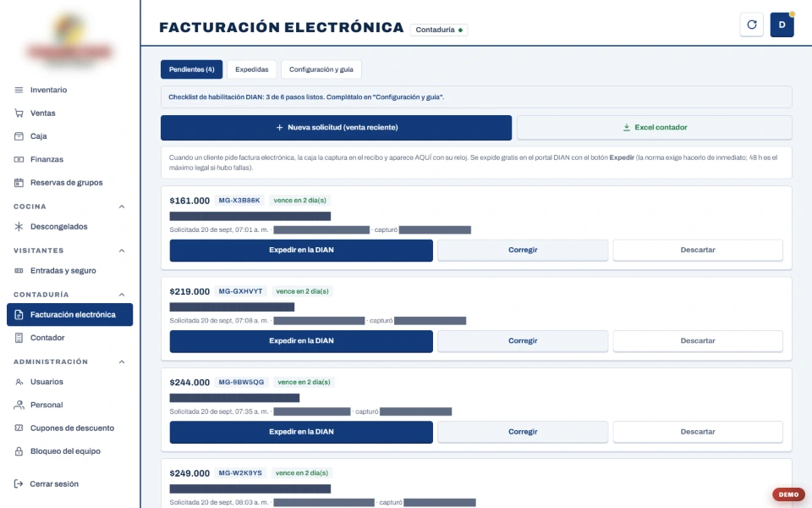Click the $249.000 amount

189,473
